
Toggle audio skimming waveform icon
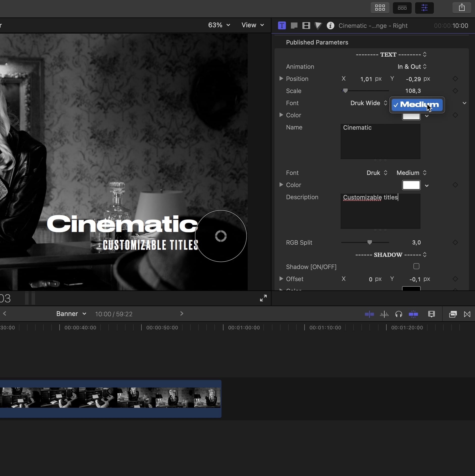384,314
